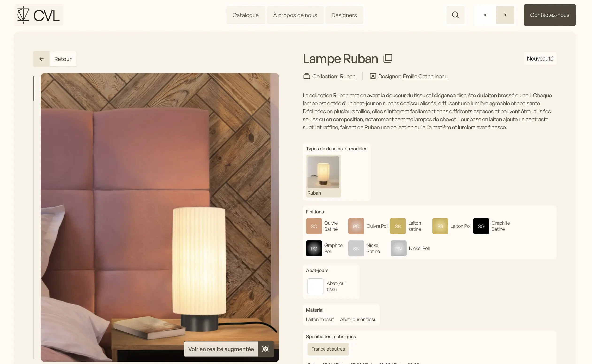This screenshot has width=592, height=364.
Task: Select the France et autres option
Action: click(328, 349)
